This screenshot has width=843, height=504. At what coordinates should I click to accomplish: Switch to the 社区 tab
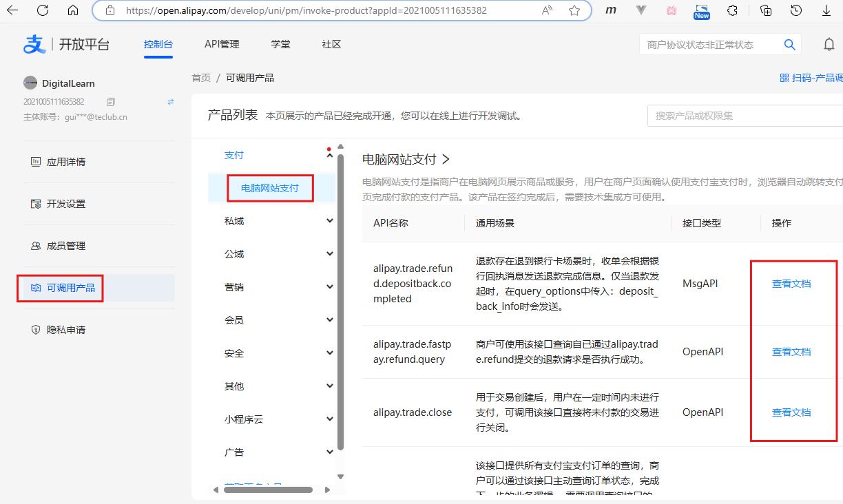click(331, 45)
